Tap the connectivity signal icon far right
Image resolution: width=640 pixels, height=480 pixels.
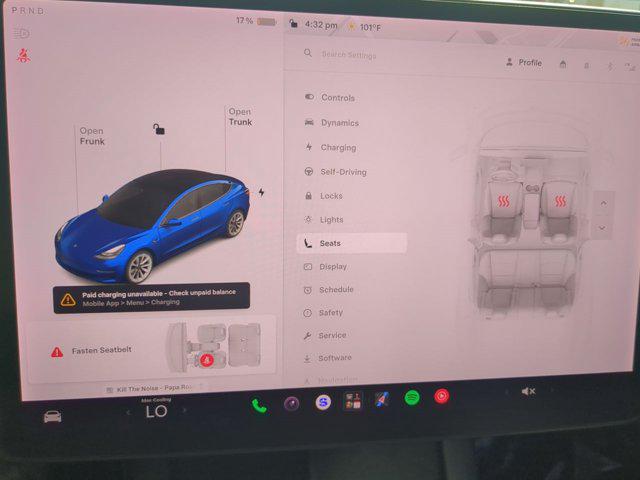[631, 67]
